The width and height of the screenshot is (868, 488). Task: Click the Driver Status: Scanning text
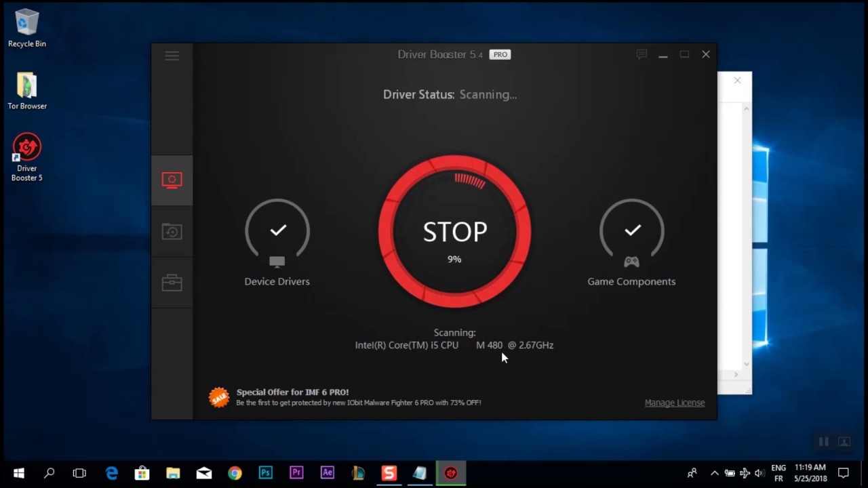coord(450,94)
